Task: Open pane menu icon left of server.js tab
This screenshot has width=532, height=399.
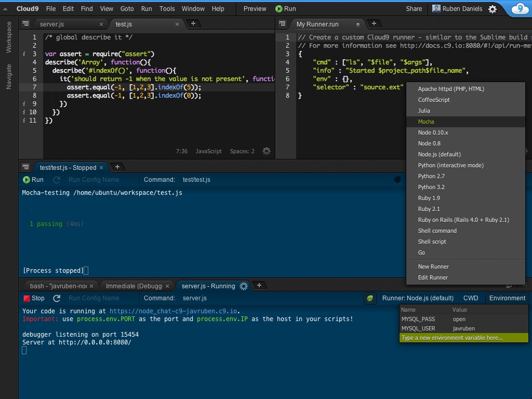Action: [25, 24]
